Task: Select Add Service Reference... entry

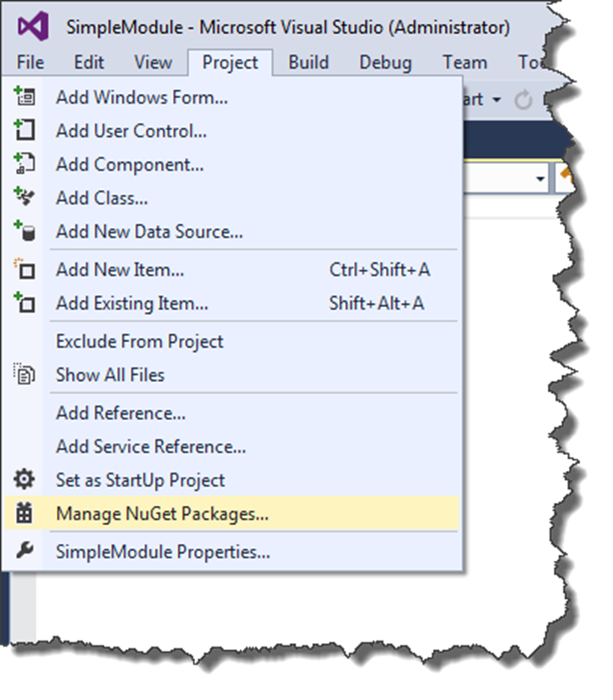Action: 151,446
